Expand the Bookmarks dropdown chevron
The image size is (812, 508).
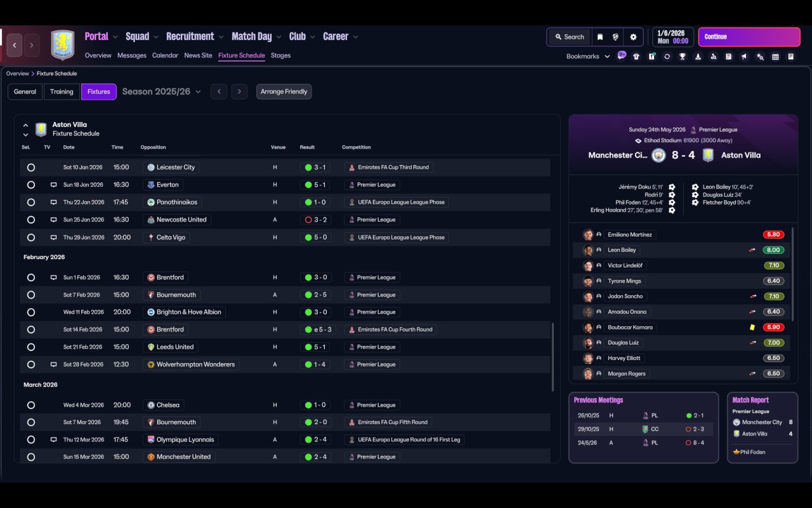[x=607, y=57]
